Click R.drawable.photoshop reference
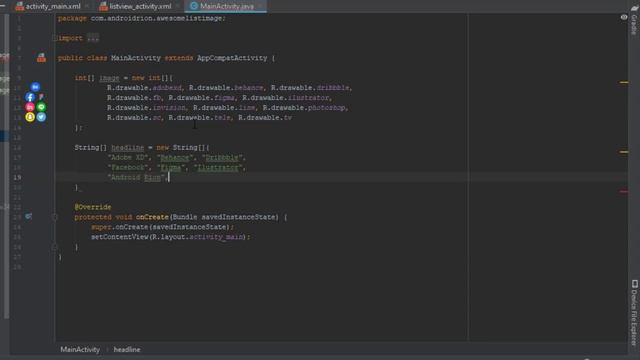 coord(304,108)
